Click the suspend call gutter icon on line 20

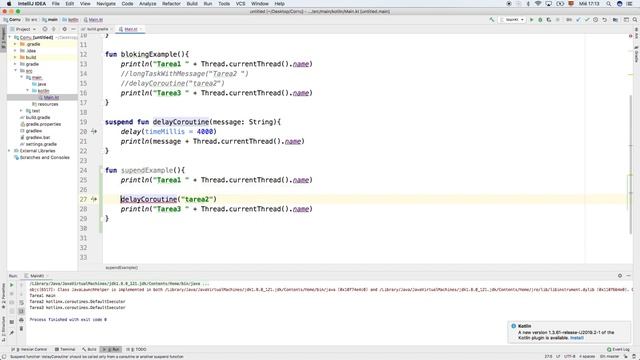tap(94, 131)
